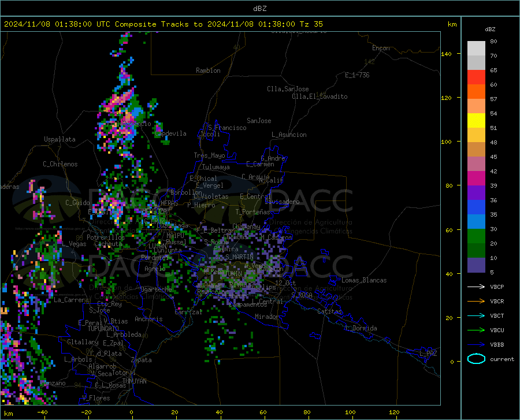This screenshot has width=520, height=420.
Task: Select the red swatch in dBZ scale
Action: tap(476, 77)
